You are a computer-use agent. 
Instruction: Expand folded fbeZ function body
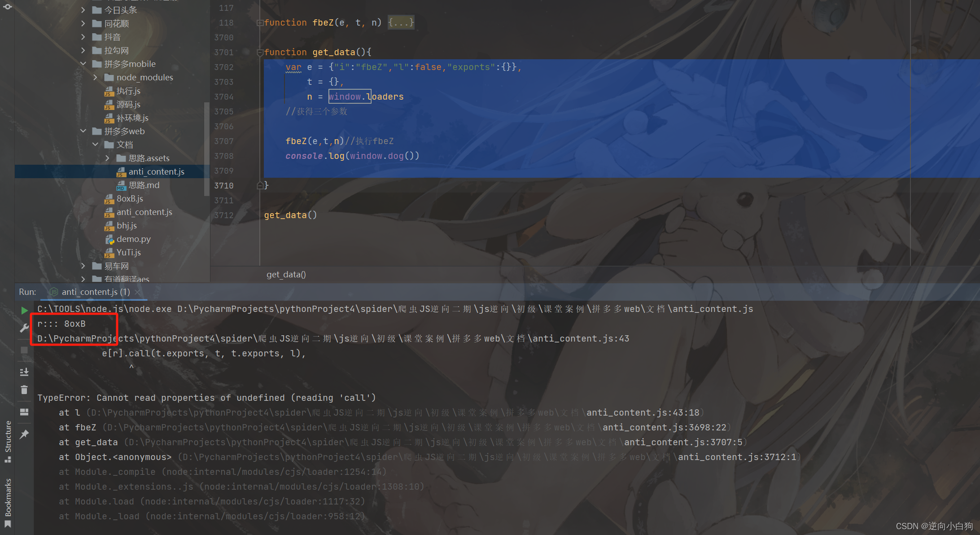click(401, 22)
